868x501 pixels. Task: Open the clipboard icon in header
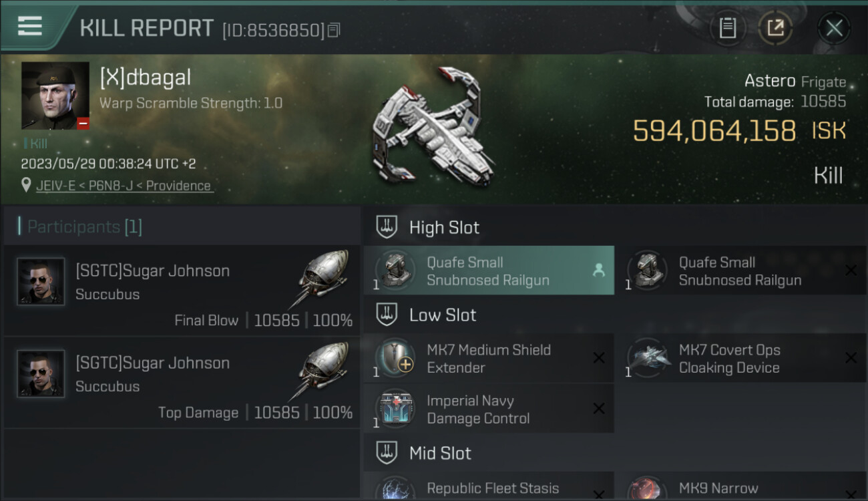[x=727, y=28]
